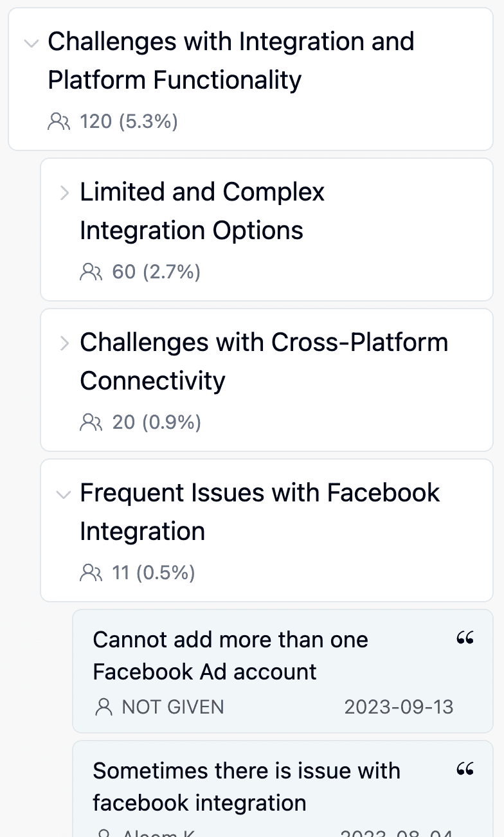Click people icon beside 11 (0.5%)

point(91,573)
